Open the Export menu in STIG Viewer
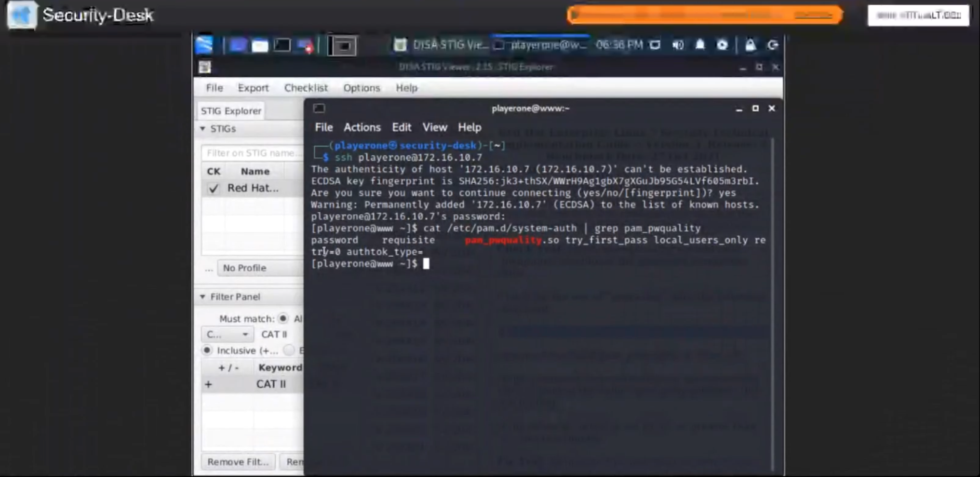The image size is (980, 477). tap(253, 88)
